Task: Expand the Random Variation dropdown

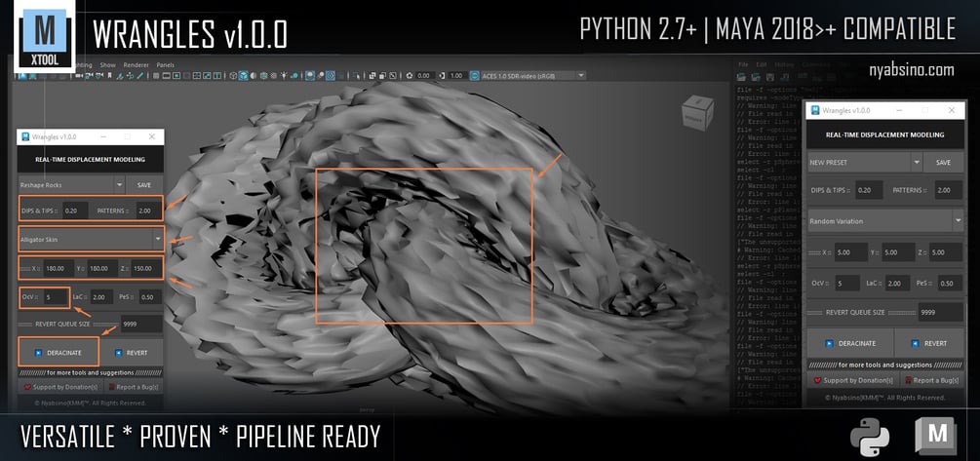Action: click(958, 220)
